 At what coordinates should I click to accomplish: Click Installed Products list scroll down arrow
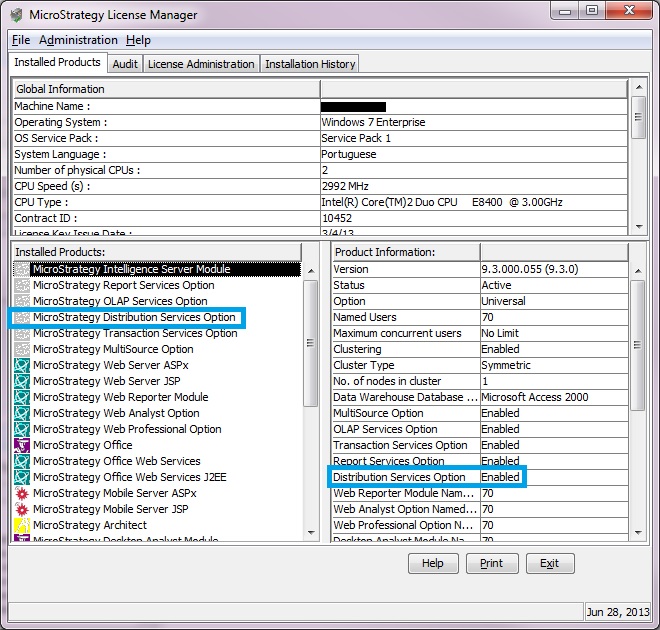pos(311,533)
